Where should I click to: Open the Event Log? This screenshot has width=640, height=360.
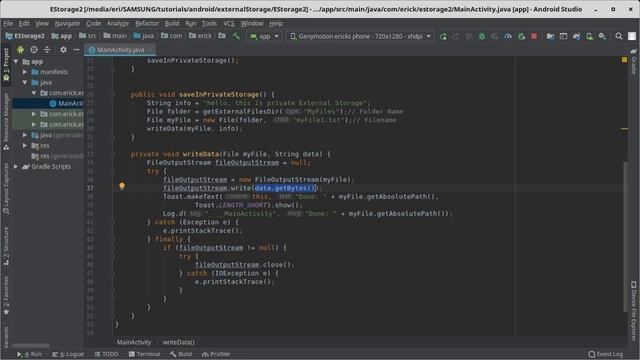pos(606,354)
